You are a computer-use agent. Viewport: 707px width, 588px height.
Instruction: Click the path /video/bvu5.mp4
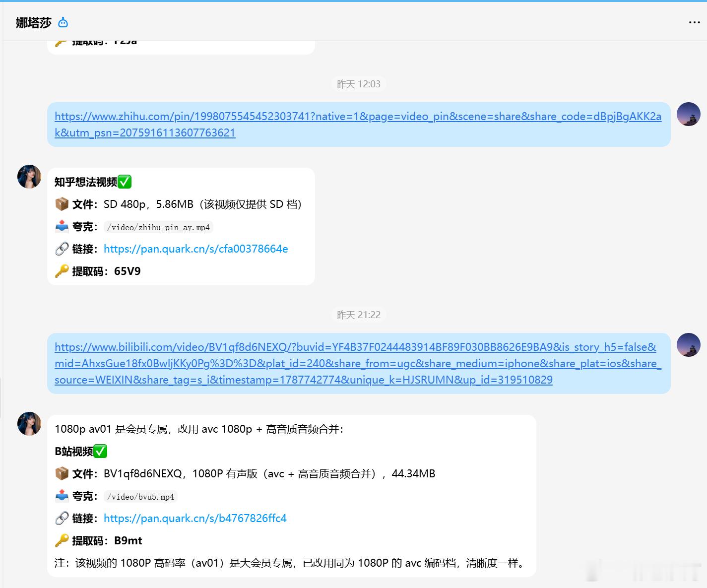point(141,497)
